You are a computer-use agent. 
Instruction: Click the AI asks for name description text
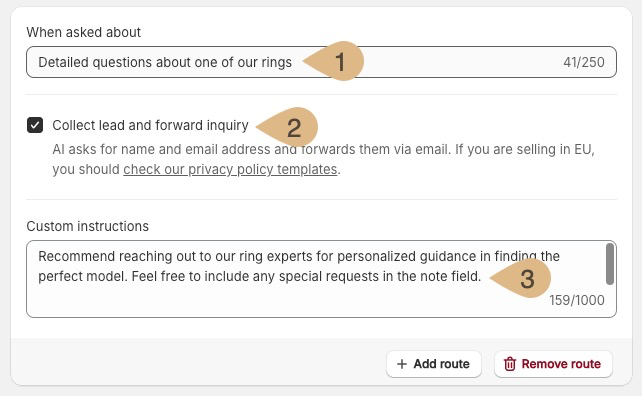tap(323, 159)
